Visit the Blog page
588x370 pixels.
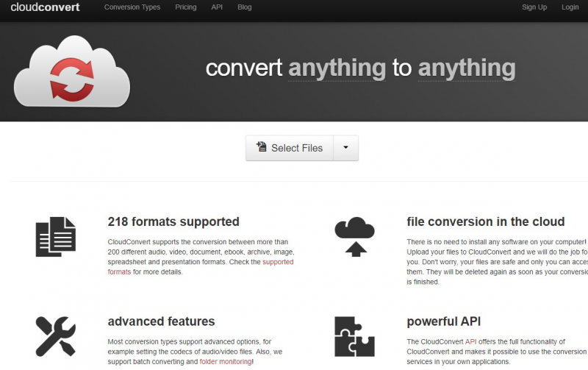click(x=245, y=7)
